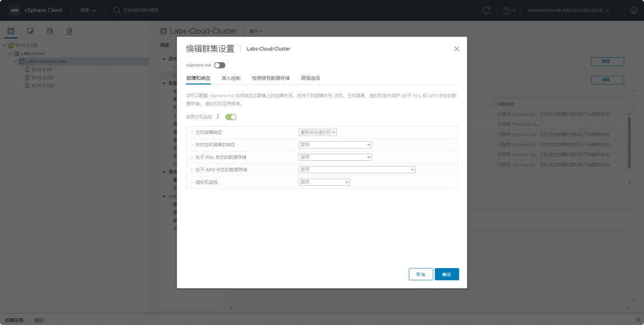Expand the 针对主机隔离的响应 row
This screenshot has height=325, width=644.
192,145
